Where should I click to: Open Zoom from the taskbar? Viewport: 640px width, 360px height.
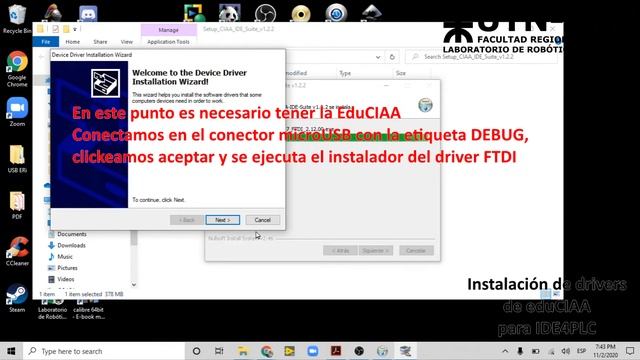coord(313,351)
